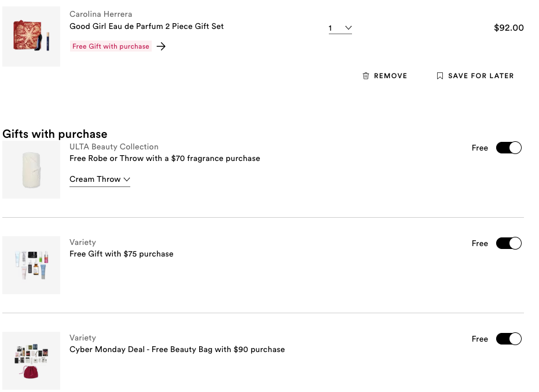Click the Beauty Bag gift thumbnail
The width and height of the screenshot is (539, 392).
pos(31,361)
